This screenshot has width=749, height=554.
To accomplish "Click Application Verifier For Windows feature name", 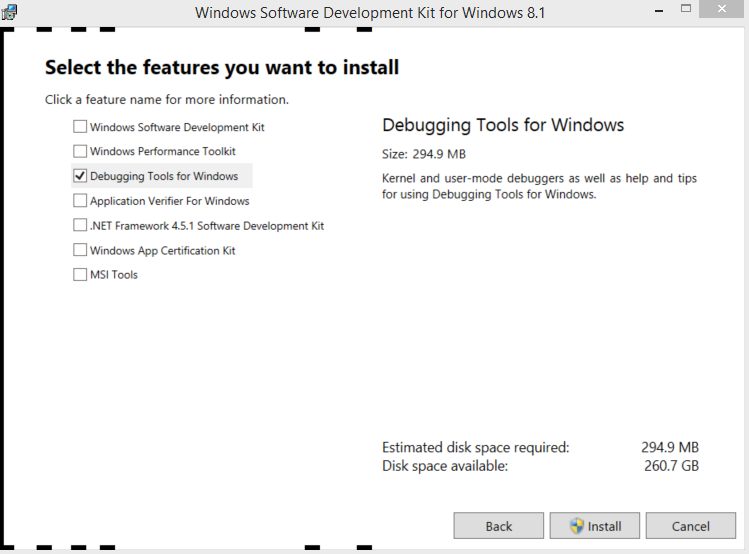I will tap(170, 201).
